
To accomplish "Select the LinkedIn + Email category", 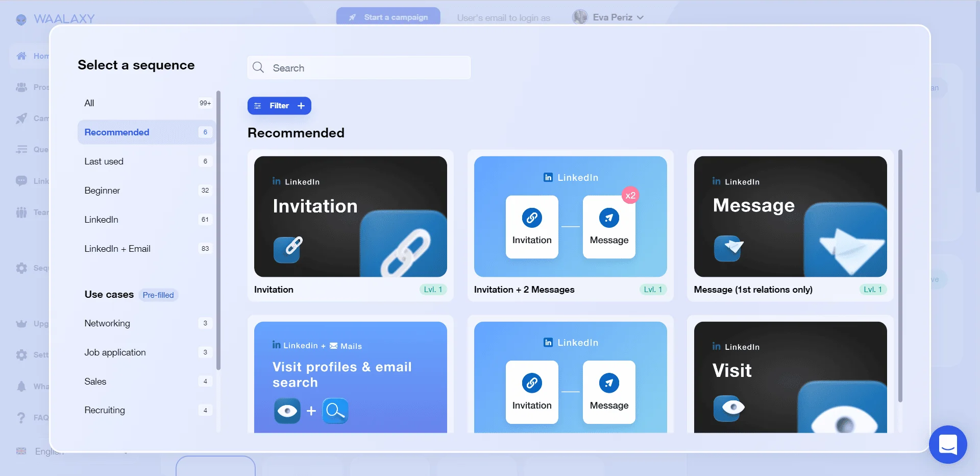I will pos(147,249).
